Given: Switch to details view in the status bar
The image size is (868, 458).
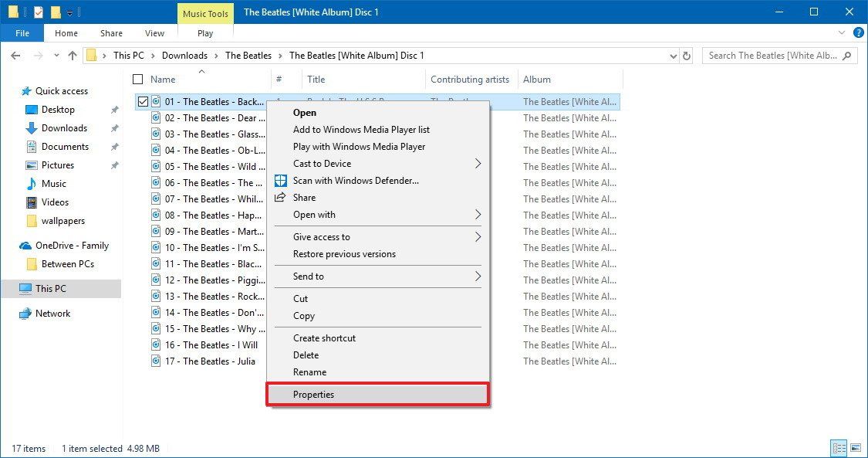Looking at the screenshot, I should click(838, 448).
